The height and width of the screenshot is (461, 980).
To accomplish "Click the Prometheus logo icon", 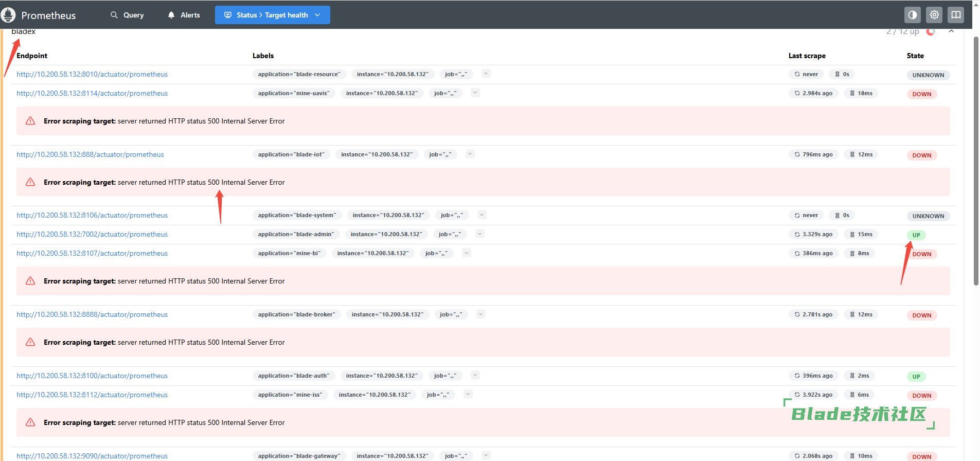I will pyautogui.click(x=8, y=15).
